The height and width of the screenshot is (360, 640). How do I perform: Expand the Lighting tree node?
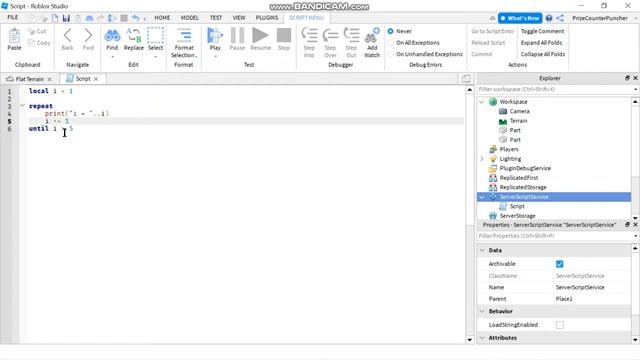coord(482,159)
